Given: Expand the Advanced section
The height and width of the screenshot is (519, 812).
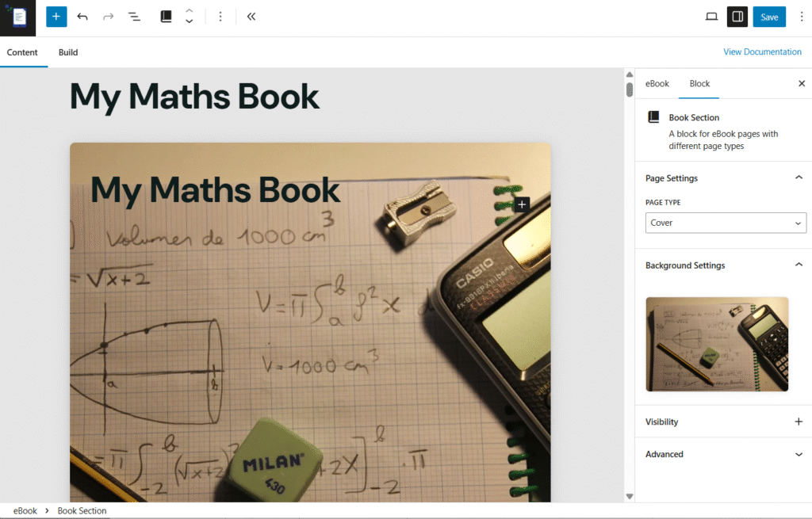Looking at the screenshot, I should point(799,454).
